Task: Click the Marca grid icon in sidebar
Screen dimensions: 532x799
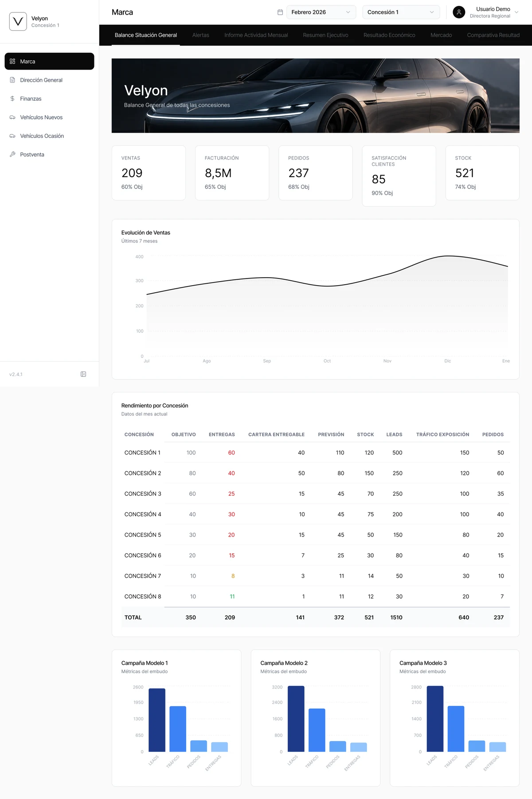Action: pos(12,61)
